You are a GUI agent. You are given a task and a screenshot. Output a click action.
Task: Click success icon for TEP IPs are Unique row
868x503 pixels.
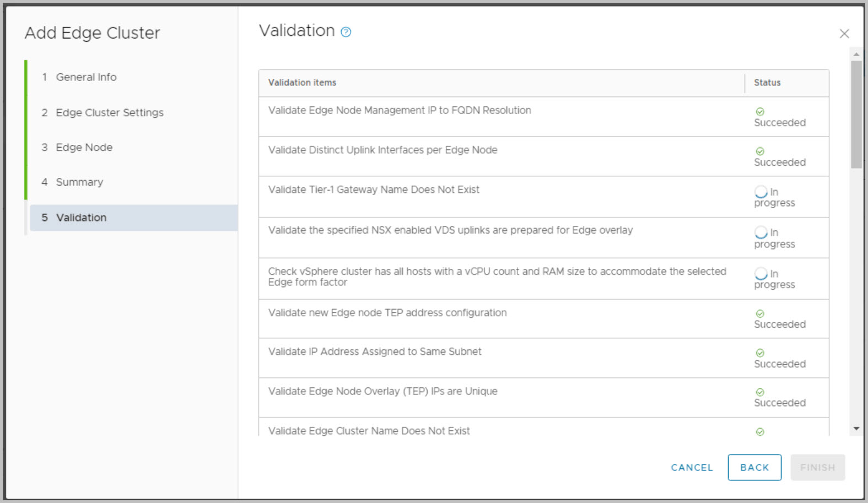(x=760, y=393)
